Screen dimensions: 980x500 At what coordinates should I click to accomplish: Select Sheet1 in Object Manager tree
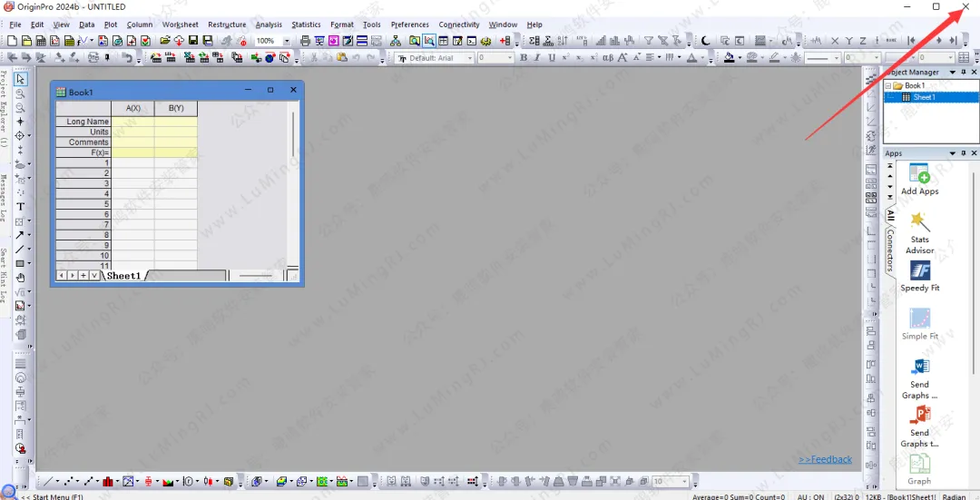tap(924, 97)
